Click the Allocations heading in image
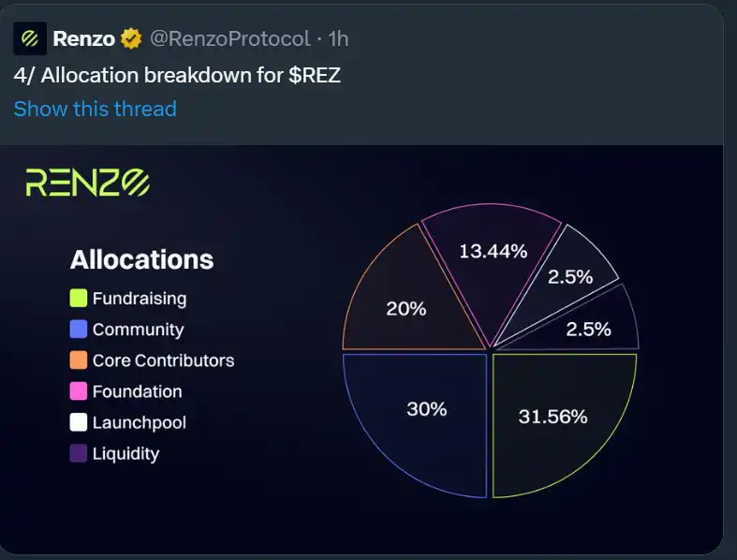Screen dimensions: 737x560 tap(141, 259)
